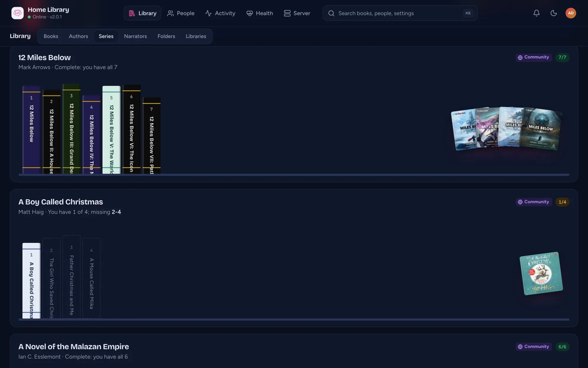Viewport: 588px width, 368px height.
Task: Select the Series sub-tab
Action: [x=106, y=36]
